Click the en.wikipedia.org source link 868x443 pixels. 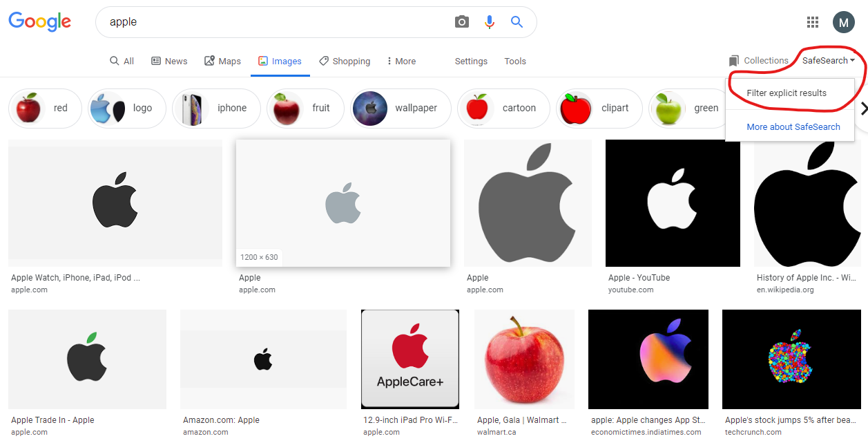pyautogui.click(x=785, y=290)
